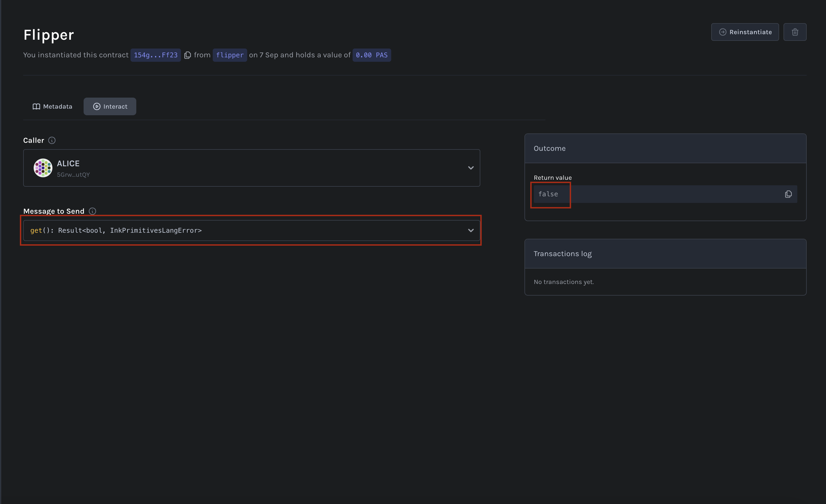
Task: Open contract address 154g...Ff23 chip
Action: 156,55
